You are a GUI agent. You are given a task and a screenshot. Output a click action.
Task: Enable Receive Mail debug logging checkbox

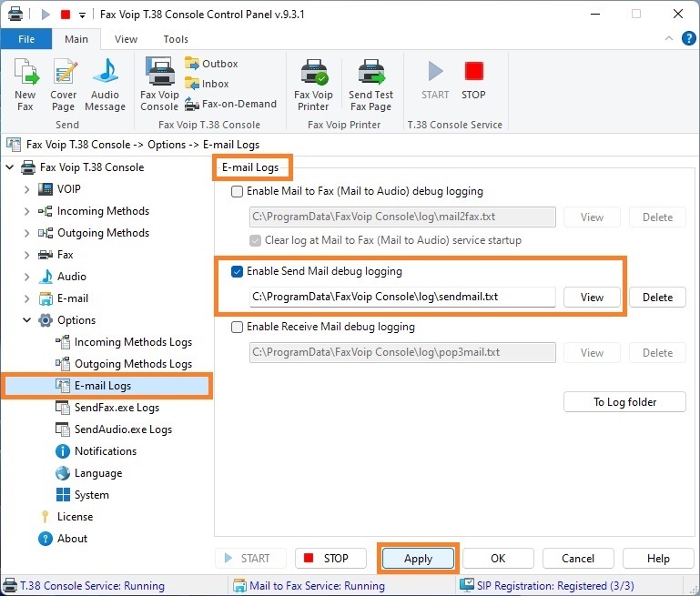237,327
